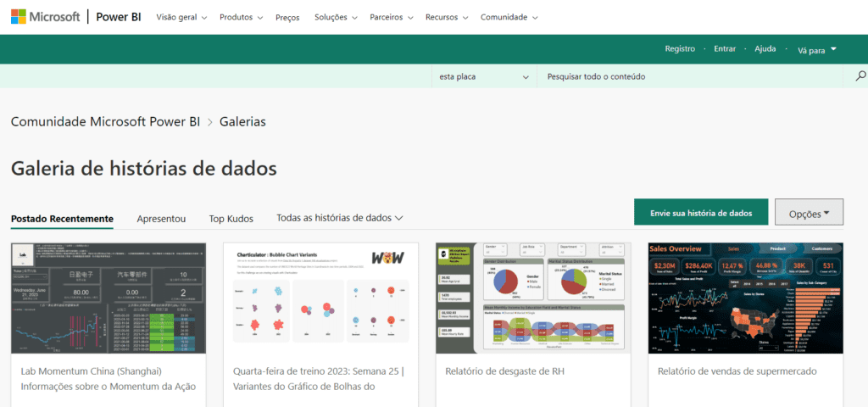Click the Entrar link
Screen dimensions: 868x407
[x=725, y=48]
